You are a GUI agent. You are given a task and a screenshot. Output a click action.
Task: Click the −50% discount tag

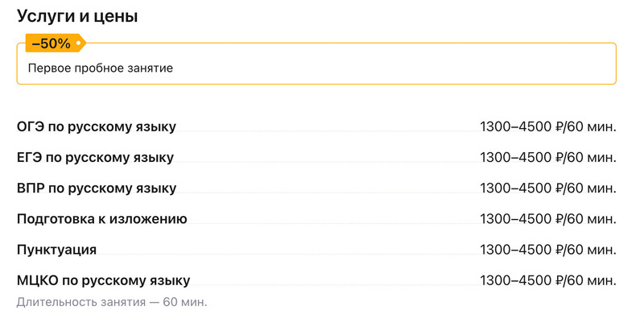(x=53, y=43)
